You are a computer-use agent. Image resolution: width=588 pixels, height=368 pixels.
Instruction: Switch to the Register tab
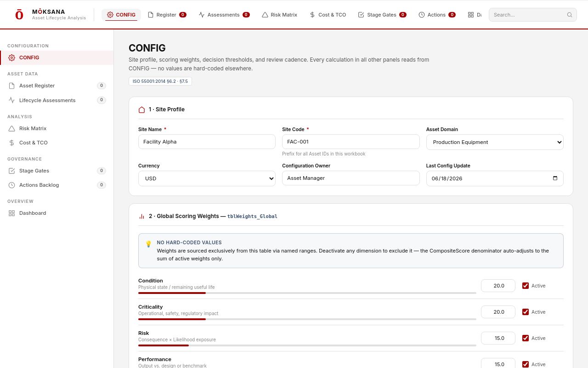[167, 15]
